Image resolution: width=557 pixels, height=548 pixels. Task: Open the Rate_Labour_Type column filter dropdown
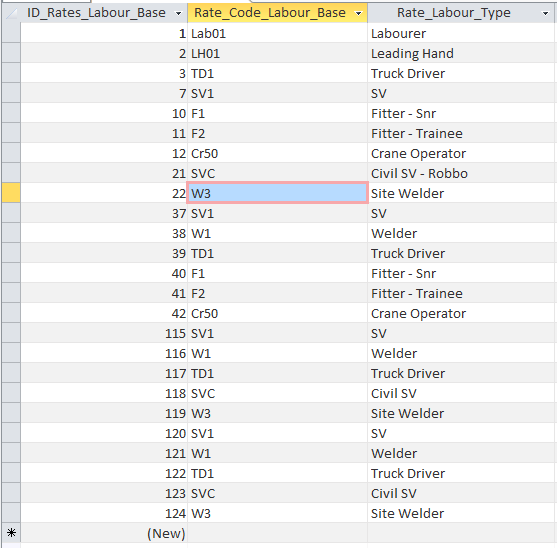(x=545, y=13)
